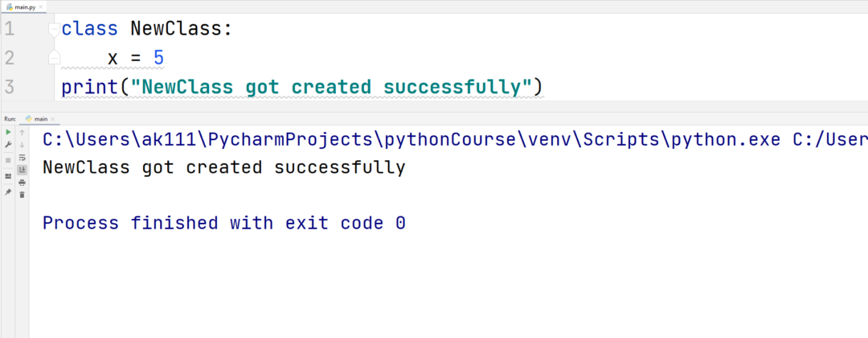Click line number 3 in the gutter
This screenshot has height=338, width=868.
(x=9, y=86)
